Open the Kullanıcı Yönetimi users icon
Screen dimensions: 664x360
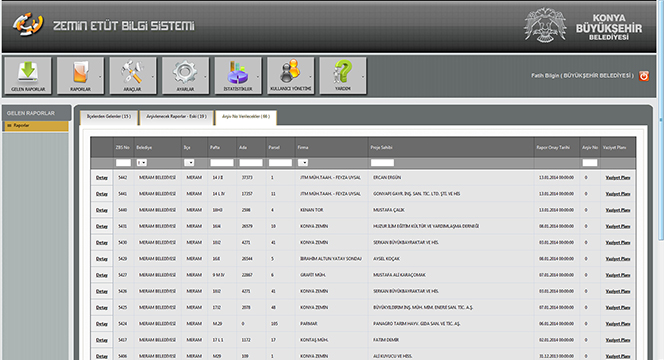pos(290,75)
